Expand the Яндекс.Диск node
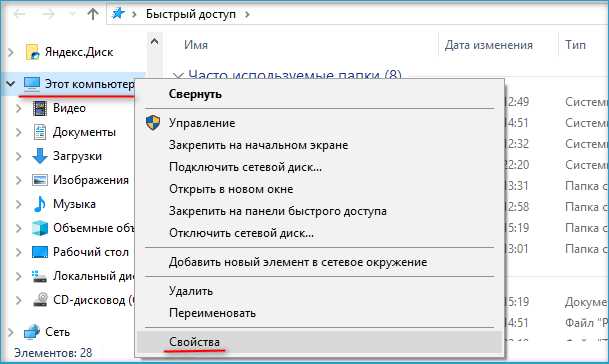 tap(11, 52)
